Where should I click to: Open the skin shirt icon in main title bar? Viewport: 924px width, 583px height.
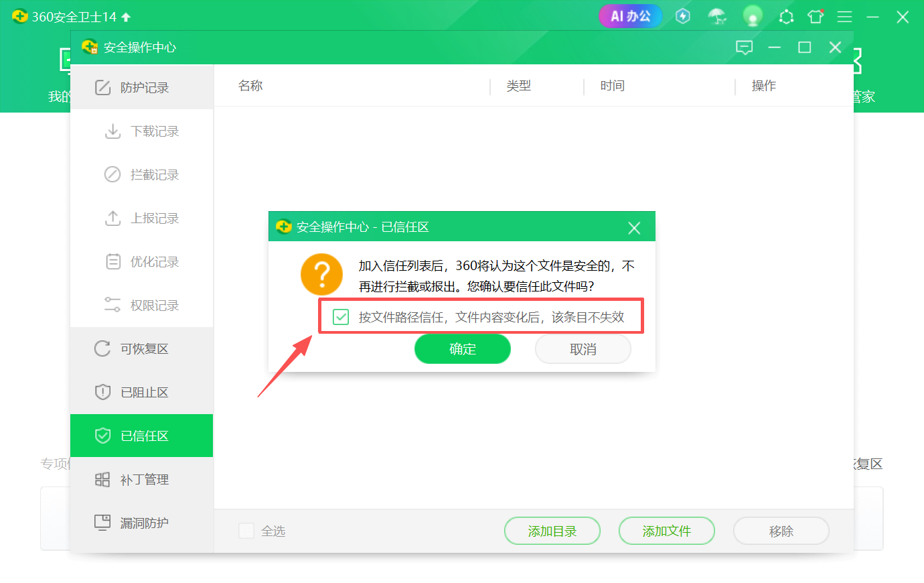pos(816,17)
